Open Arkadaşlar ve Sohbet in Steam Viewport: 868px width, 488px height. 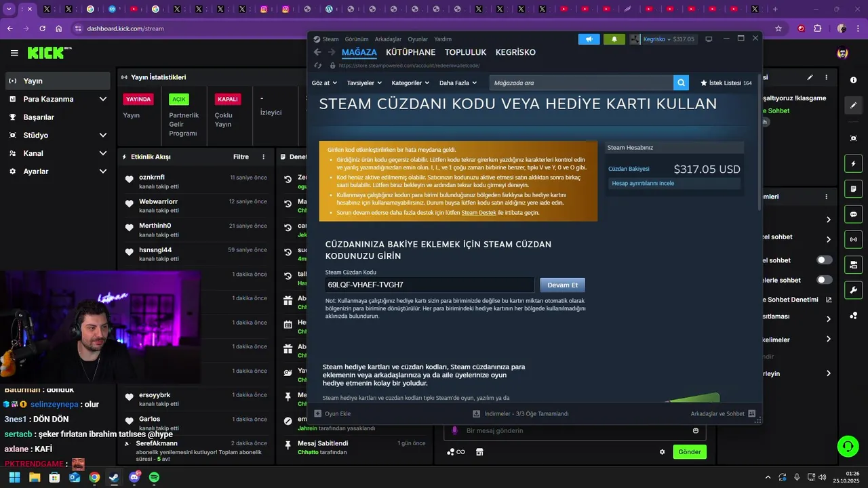coord(723,413)
